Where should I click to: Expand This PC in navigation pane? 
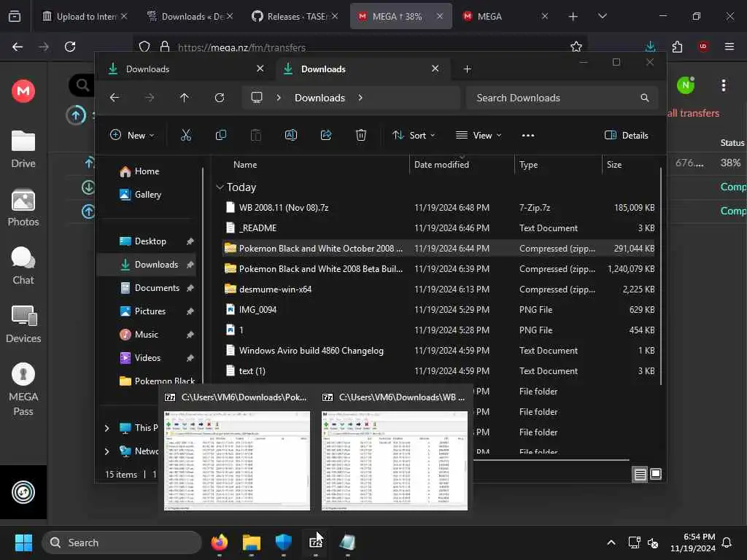pos(107,428)
